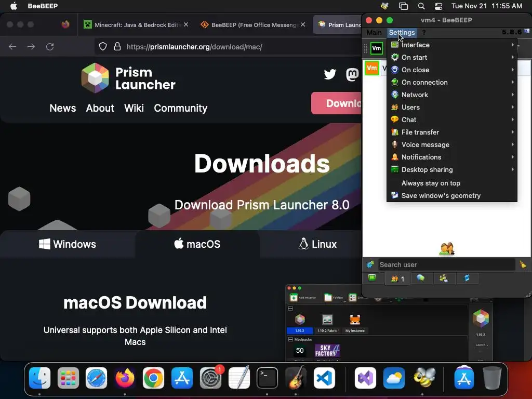
Task: Click the shield tracking protection icon
Action: [102, 46]
